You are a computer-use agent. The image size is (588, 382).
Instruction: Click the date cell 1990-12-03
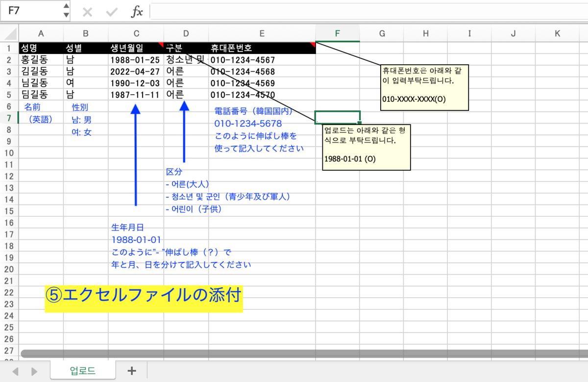pos(136,83)
